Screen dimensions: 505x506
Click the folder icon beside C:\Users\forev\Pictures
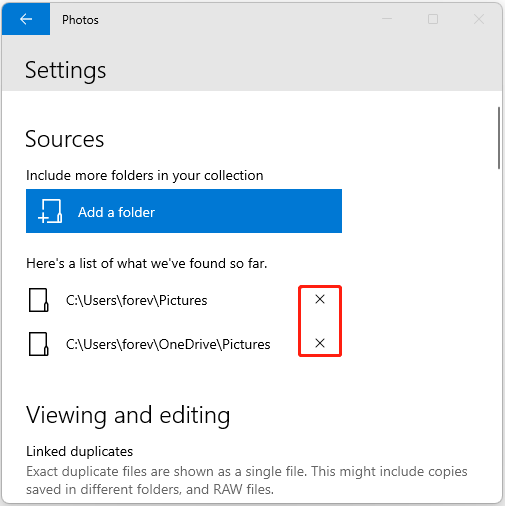coord(39,300)
